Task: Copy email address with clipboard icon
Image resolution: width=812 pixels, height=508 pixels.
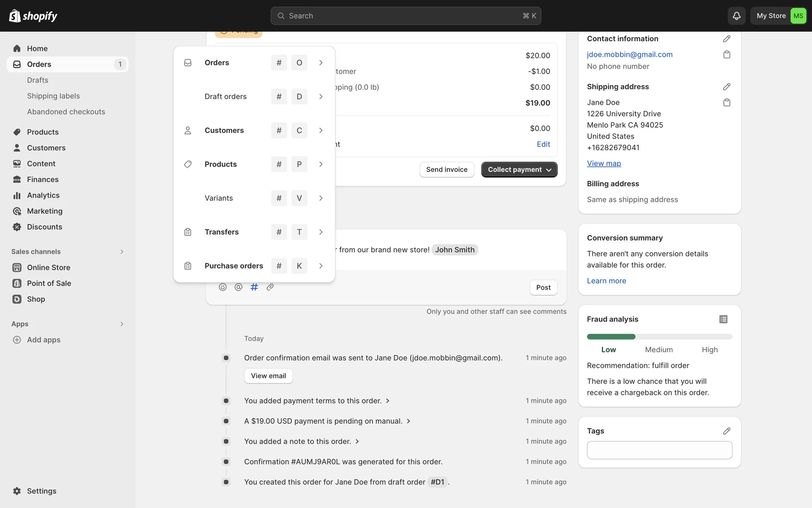Action: click(x=727, y=55)
